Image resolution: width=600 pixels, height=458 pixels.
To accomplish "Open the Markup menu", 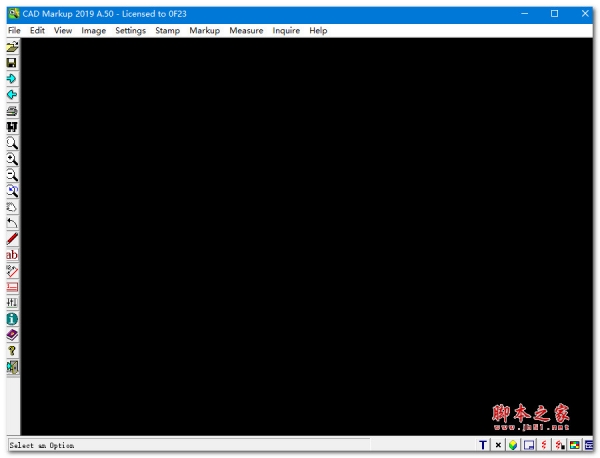I will click(x=204, y=31).
